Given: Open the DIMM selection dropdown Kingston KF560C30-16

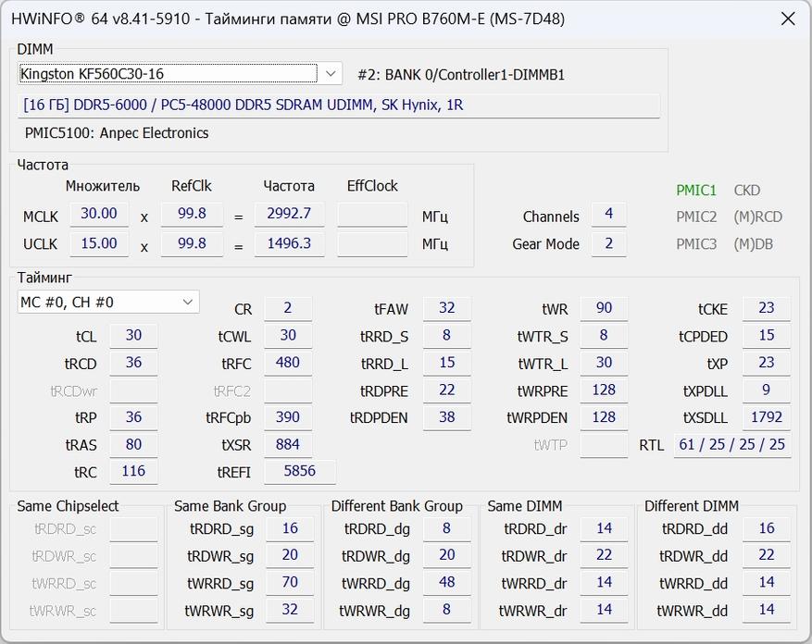Looking at the screenshot, I should [180, 73].
